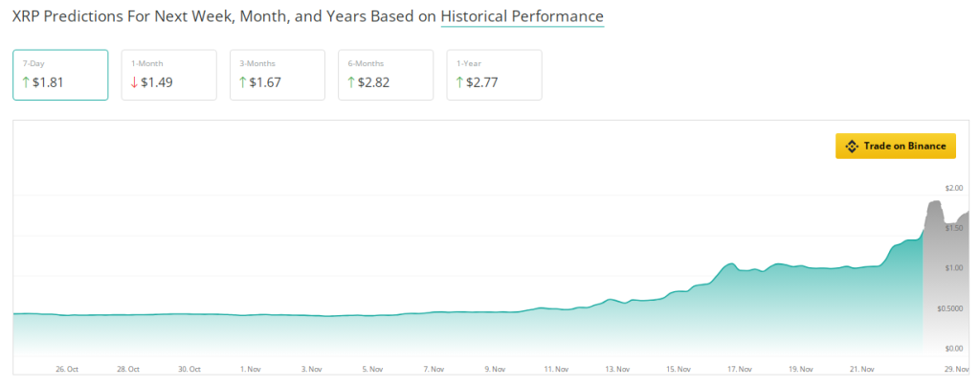Click the 29. Nov date label

(x=958, y=368)
